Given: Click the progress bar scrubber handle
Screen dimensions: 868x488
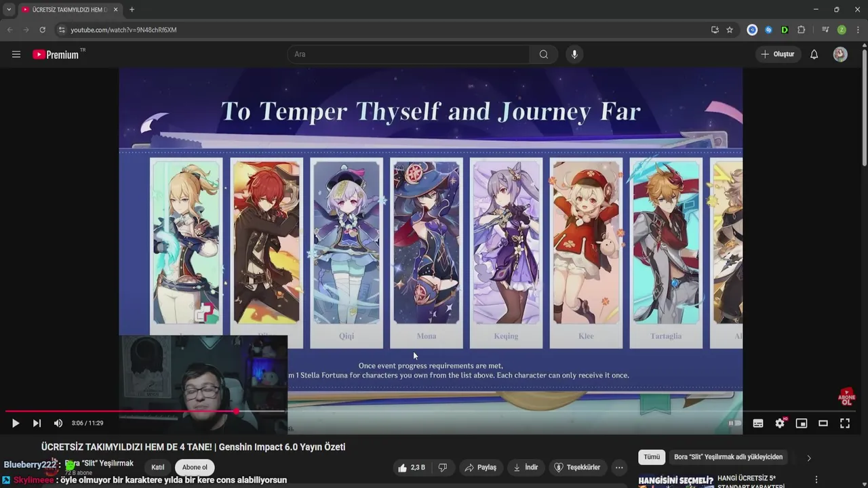Looking at the screenshot, I should tap(236, 411).
